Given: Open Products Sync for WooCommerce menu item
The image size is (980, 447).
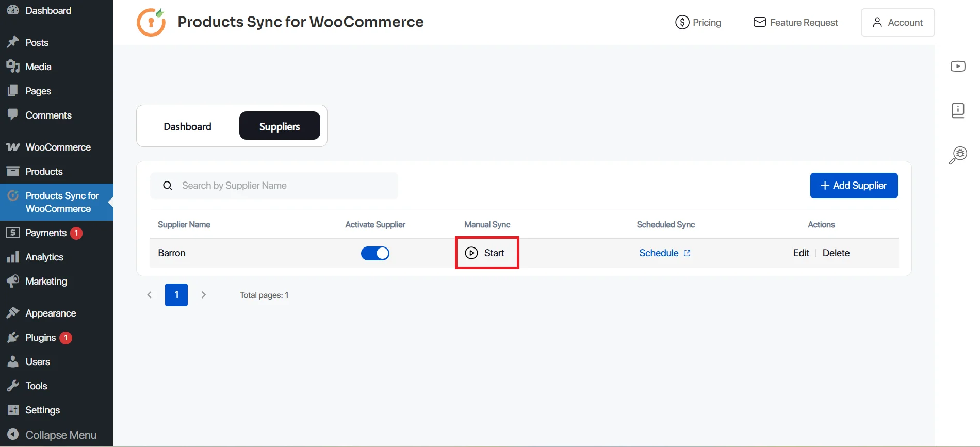Looking at the screenshot, I should tap(57, 202).
